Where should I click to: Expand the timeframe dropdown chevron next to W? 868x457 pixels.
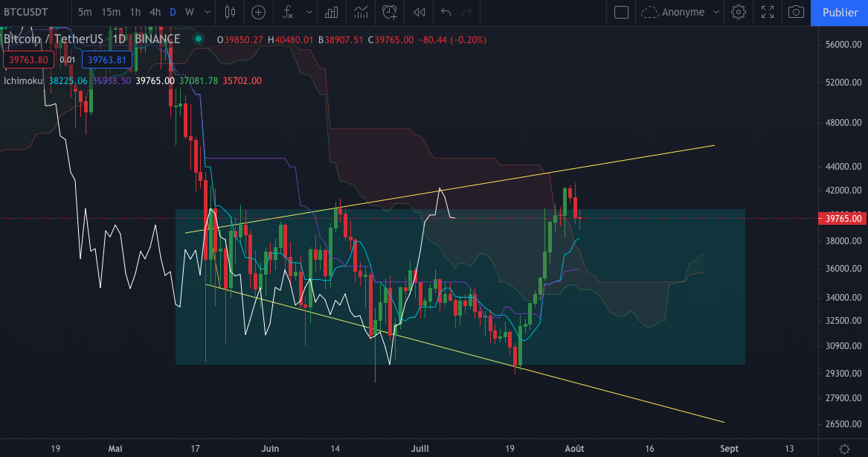coord(207,13)
